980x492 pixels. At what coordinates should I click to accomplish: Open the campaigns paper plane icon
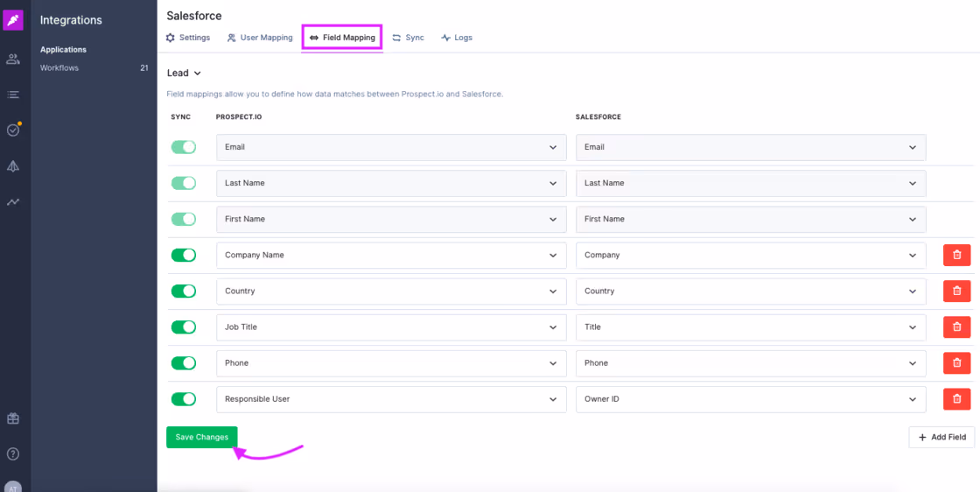tap(13, 165)
